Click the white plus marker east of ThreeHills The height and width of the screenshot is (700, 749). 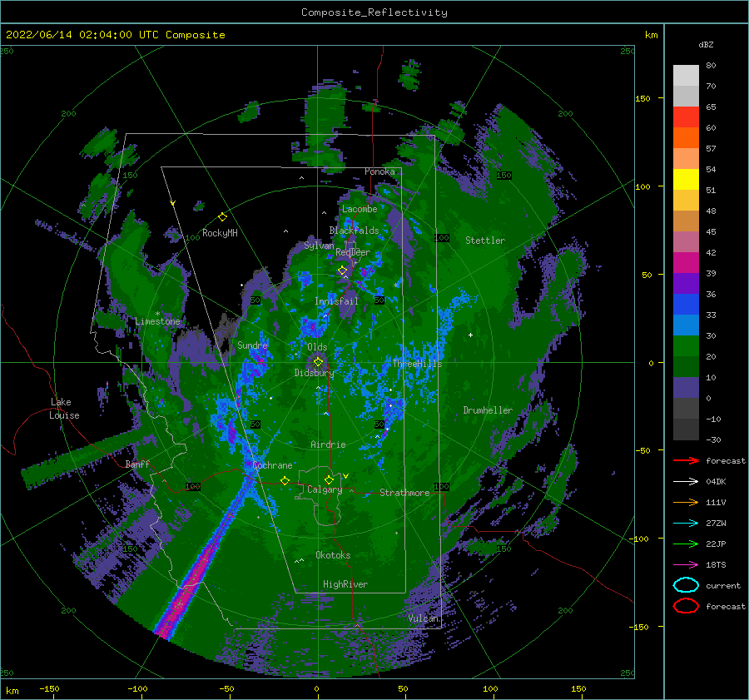coord(470,335)
